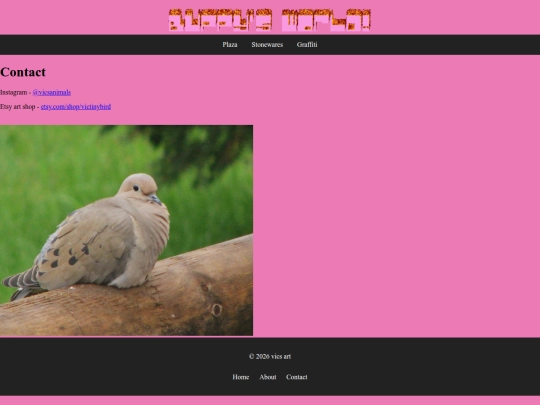The height and width of the screenshot is (405, 540).
Task: Click the '© 2020 vics art' footer text
Action: [x=270, y=356]
